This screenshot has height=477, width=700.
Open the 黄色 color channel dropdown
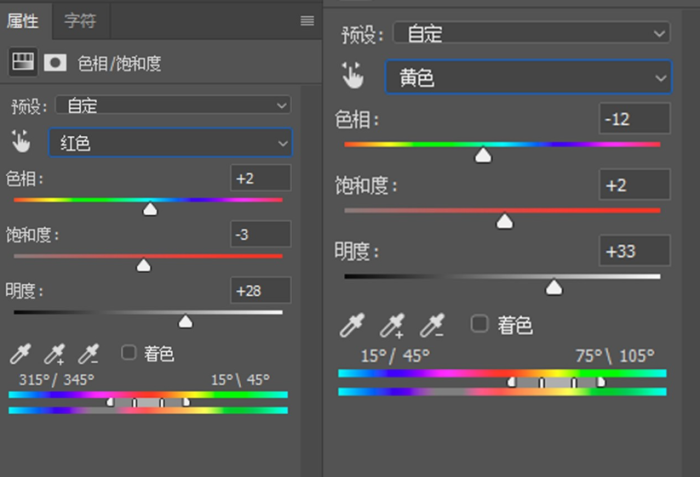click(x=529, y=77)
